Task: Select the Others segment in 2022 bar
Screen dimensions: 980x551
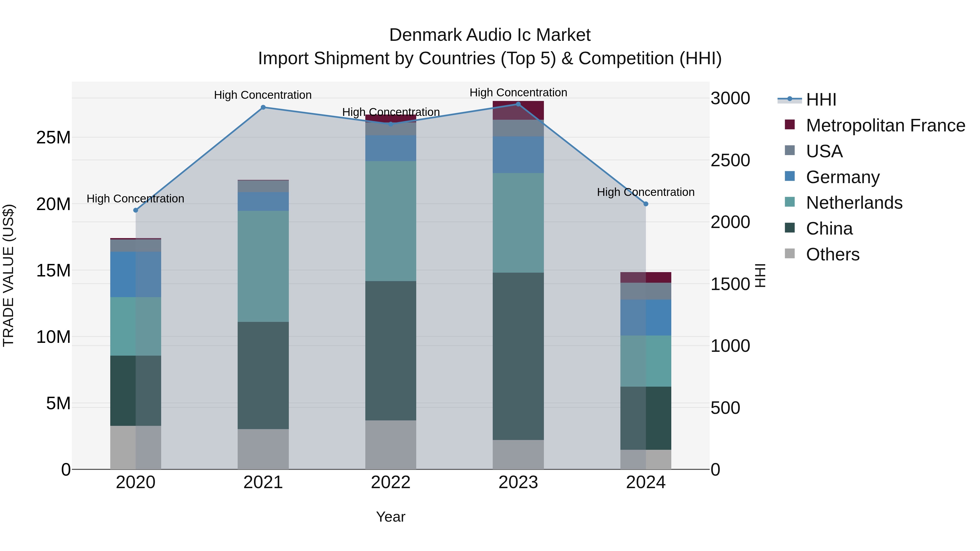Action: (x=391, y=445)
